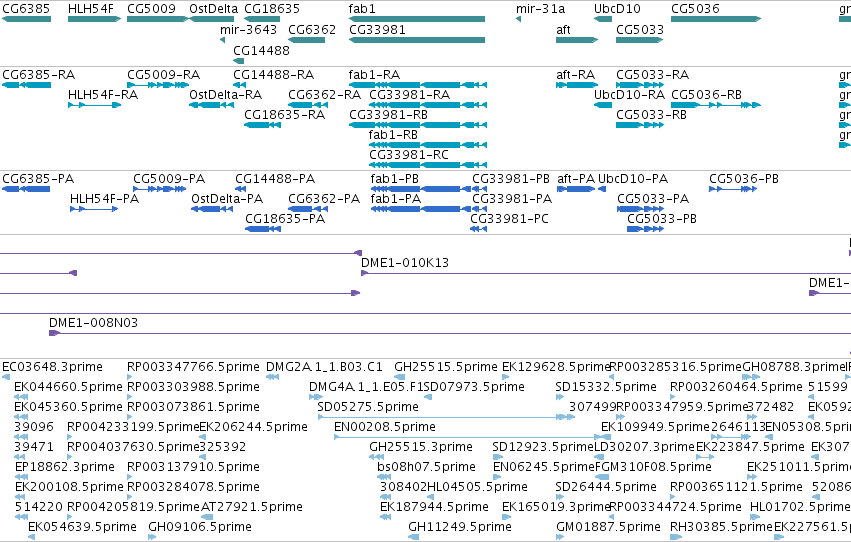This screenshot has width=851, height=542.
Task: Click the CG6385-RA transcript label
Action: (x=39, y=74)
